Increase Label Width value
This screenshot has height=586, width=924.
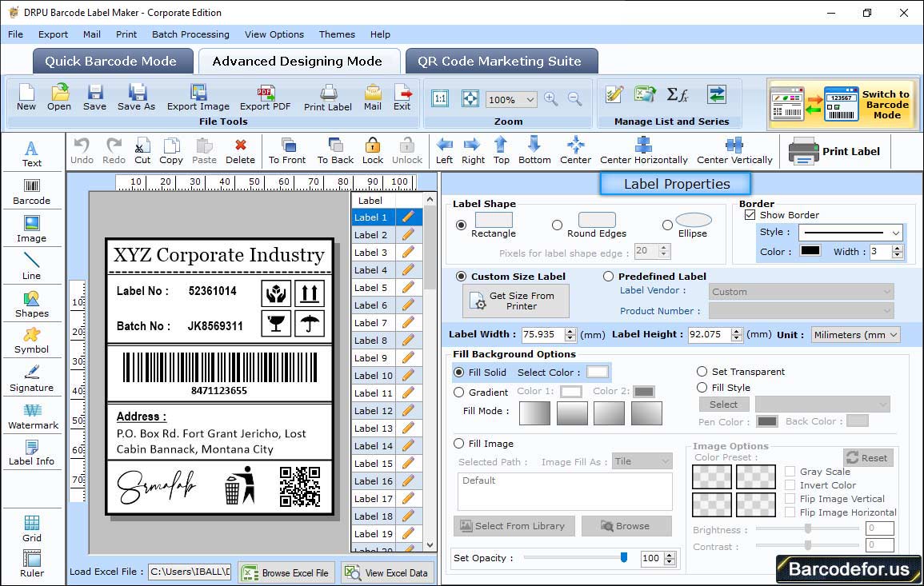pyautogui.click(x=570, y=331)
